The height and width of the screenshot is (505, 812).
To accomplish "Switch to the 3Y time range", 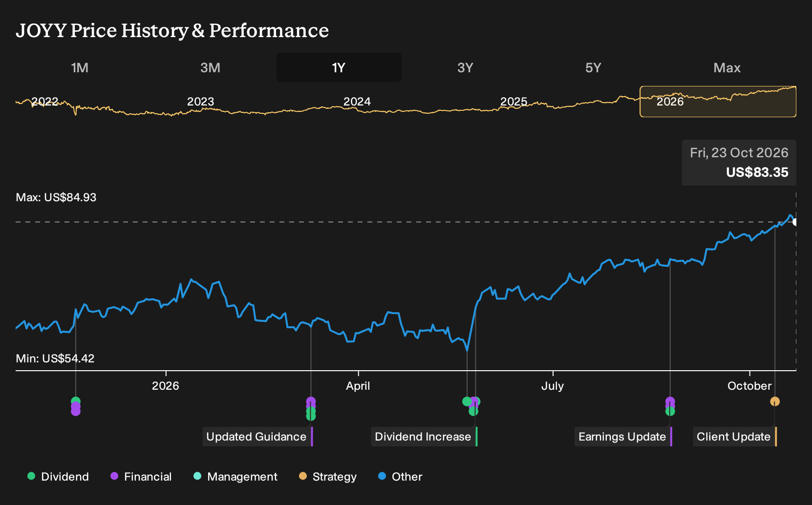I will click(x=466, y=67).
